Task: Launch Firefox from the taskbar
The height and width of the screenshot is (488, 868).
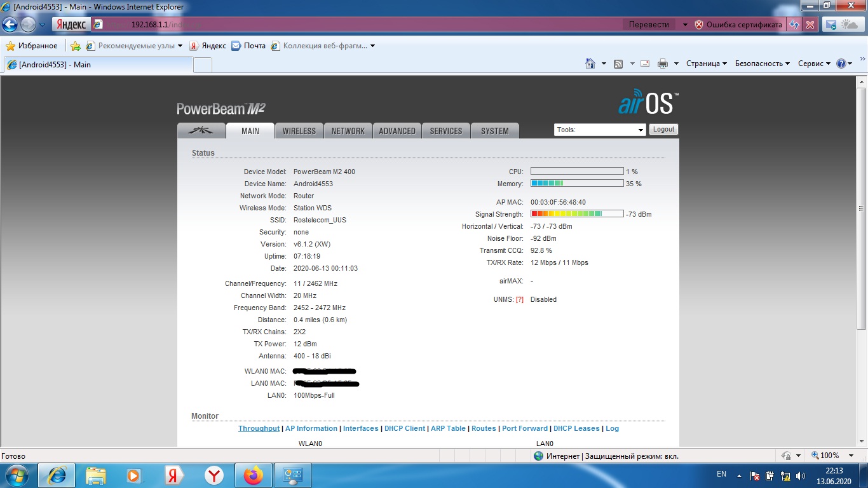Action: pos(252,475)
